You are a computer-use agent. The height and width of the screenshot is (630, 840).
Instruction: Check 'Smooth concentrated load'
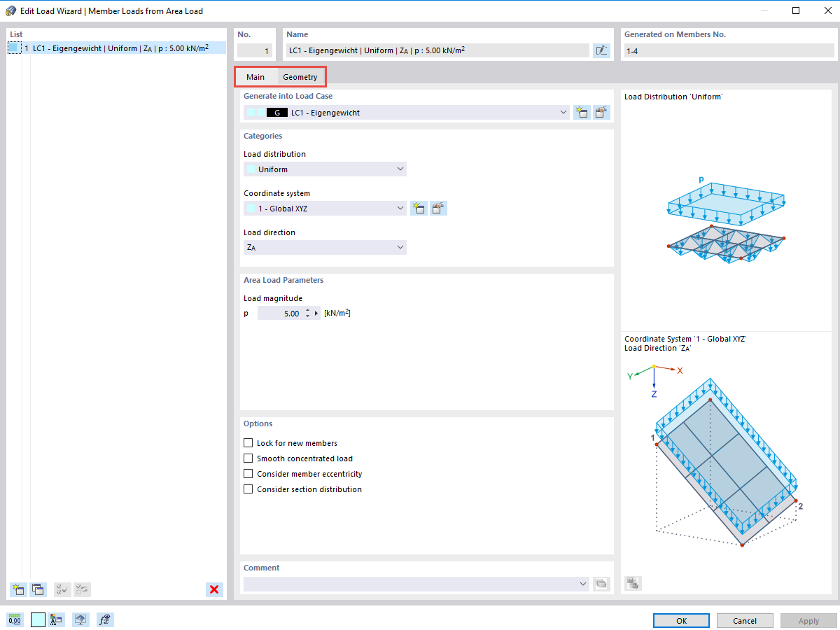248,458
